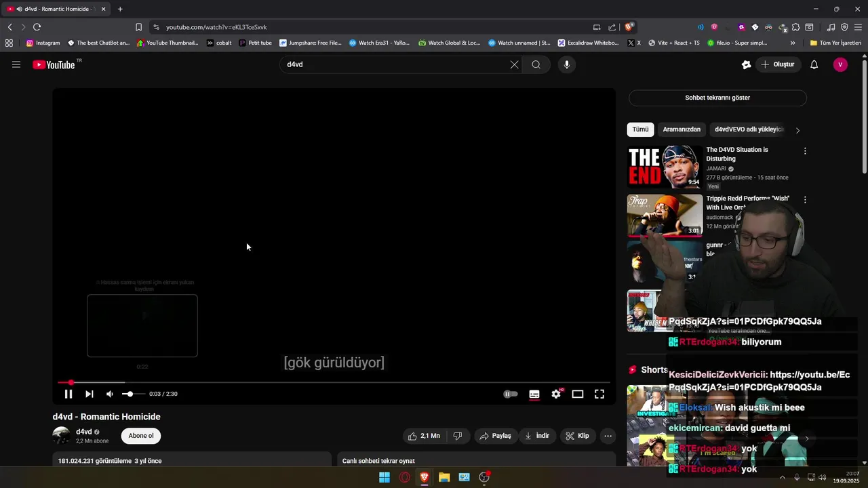The image size is (868, 488).
Task: Open the Excalidraw Whiteboard bookmark
Action: [588, 43]
